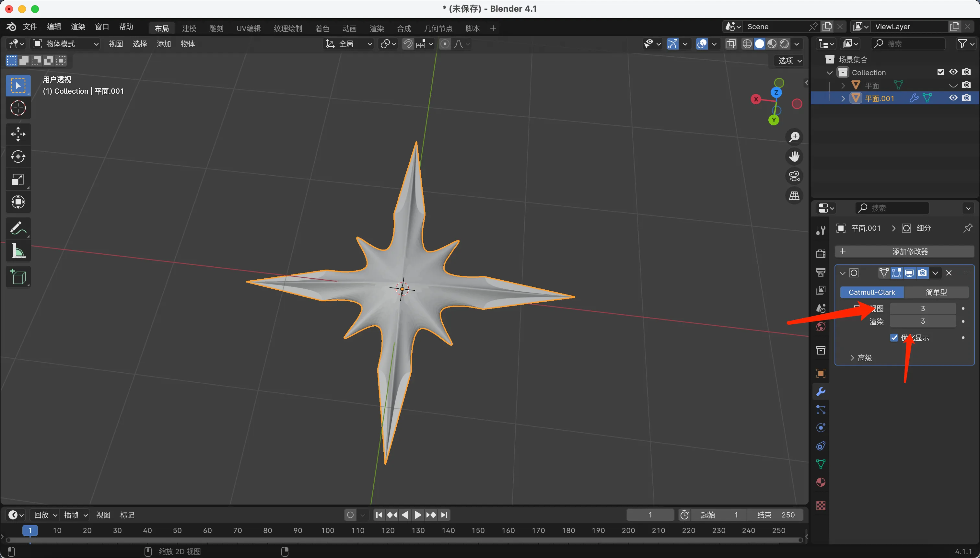
Task: Toggle the Collection exclude checkbox
Action: 940,72
